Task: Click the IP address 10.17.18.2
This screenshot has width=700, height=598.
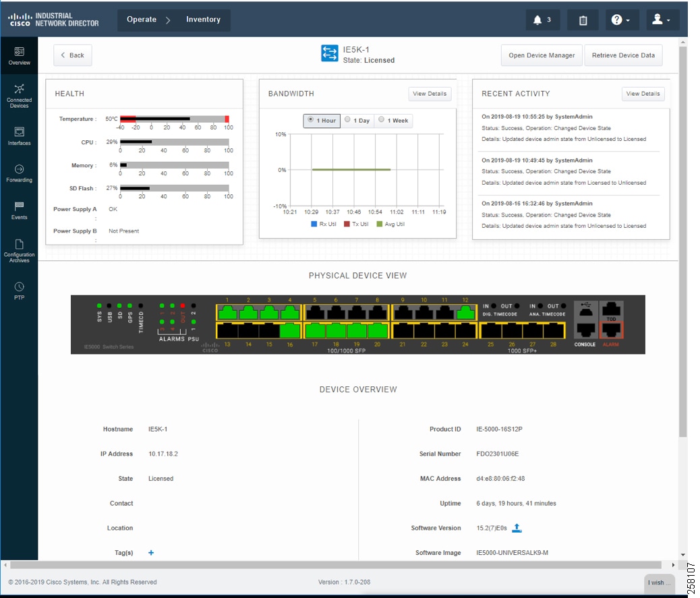Action: click(x=163, y=454)
